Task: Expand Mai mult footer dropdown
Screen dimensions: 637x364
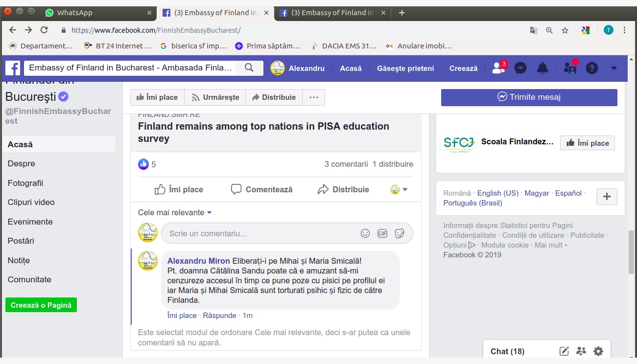Action: (x=551, y=245)
